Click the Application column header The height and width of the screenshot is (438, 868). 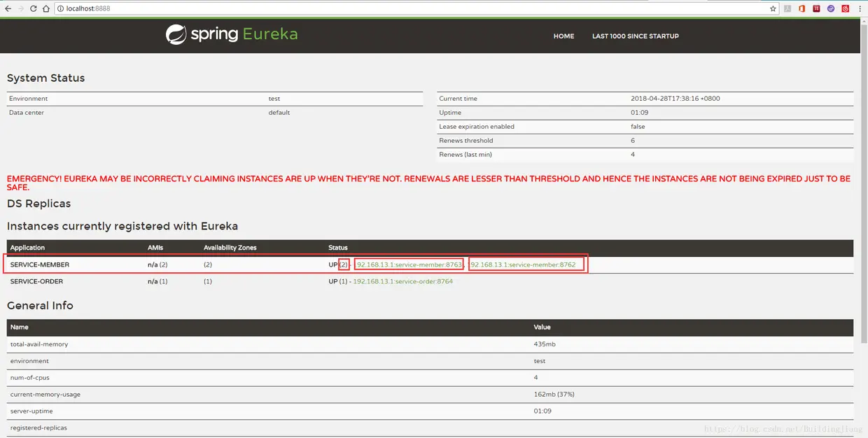[x=27, y=248]
